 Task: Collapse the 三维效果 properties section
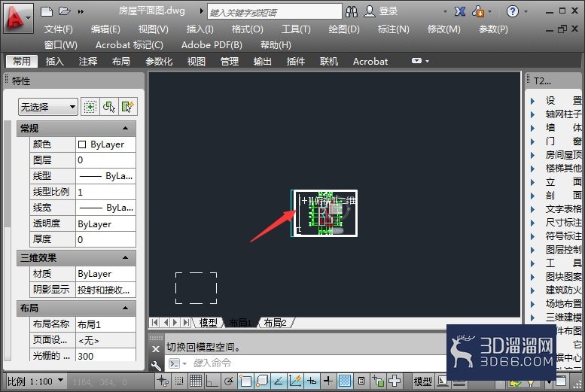pos(125,257)
